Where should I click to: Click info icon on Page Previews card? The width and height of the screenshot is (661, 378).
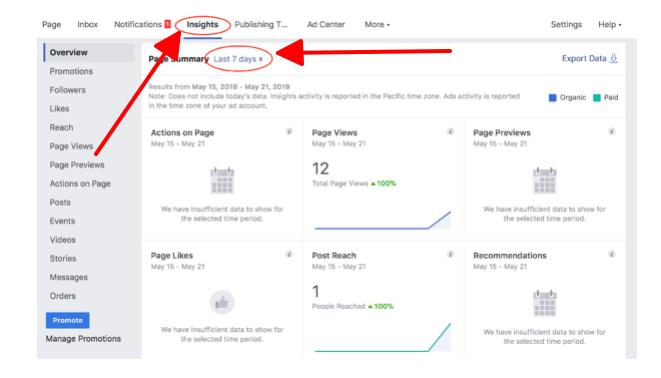coord(611,131)
